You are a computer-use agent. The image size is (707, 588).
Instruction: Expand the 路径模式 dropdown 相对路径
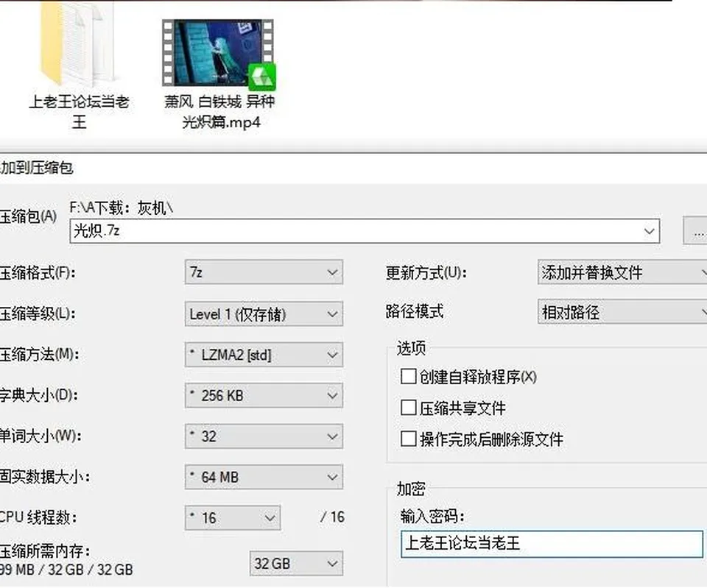tap(622, 312)
